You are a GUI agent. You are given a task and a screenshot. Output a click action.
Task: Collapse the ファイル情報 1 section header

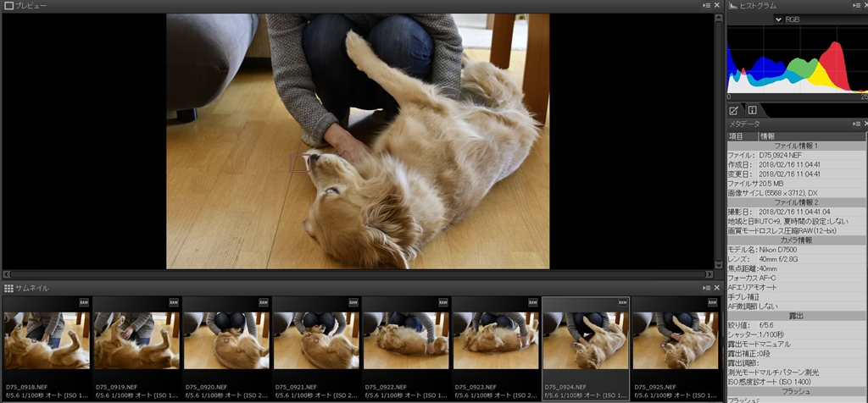(x=796, y=146)
